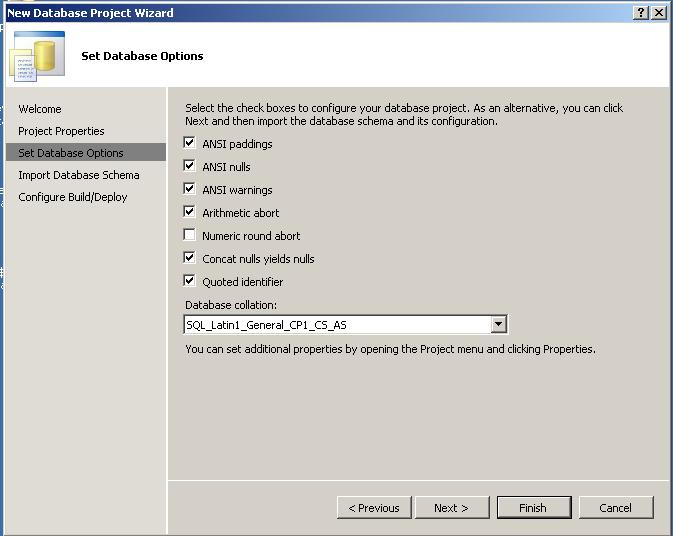Close the New Database Project Wizard
The height and width of the screenshot is (536, 673).
point(659,12)
